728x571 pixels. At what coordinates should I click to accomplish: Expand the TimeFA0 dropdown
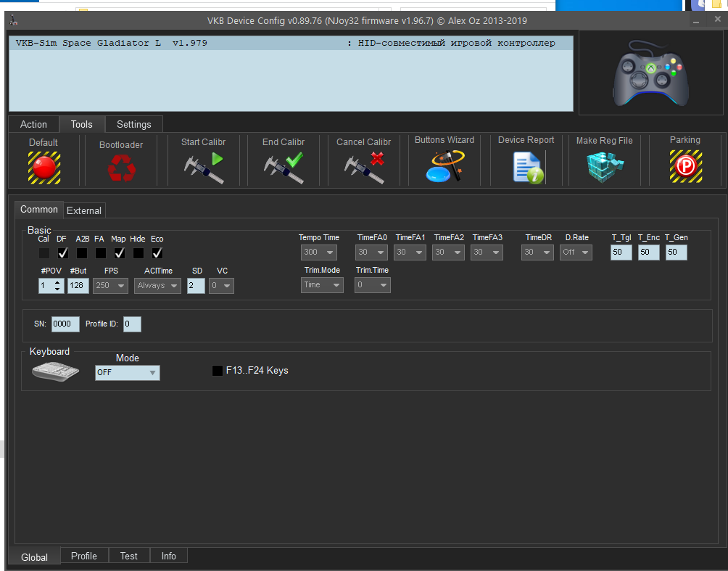371,252
